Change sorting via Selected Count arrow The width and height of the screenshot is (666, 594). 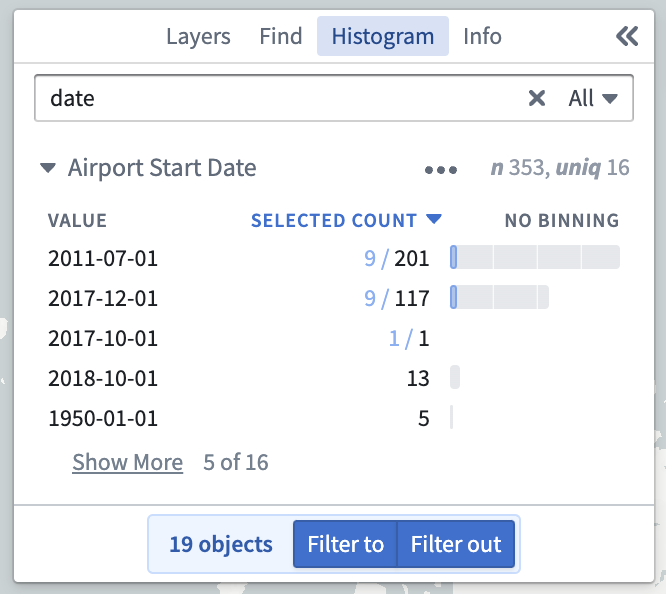click(434, 219)
